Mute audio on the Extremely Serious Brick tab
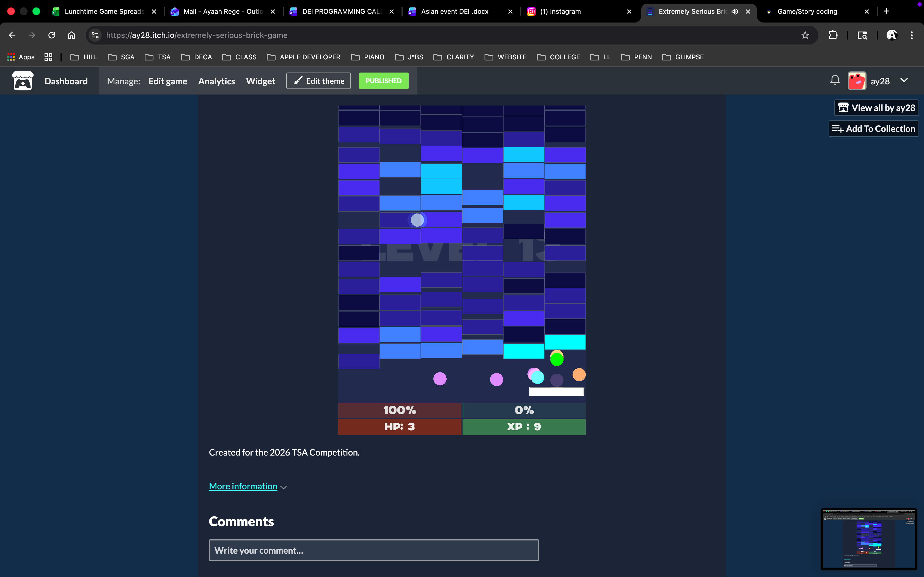This screenshot has height=577, width=924. click(x=735, y=12)
